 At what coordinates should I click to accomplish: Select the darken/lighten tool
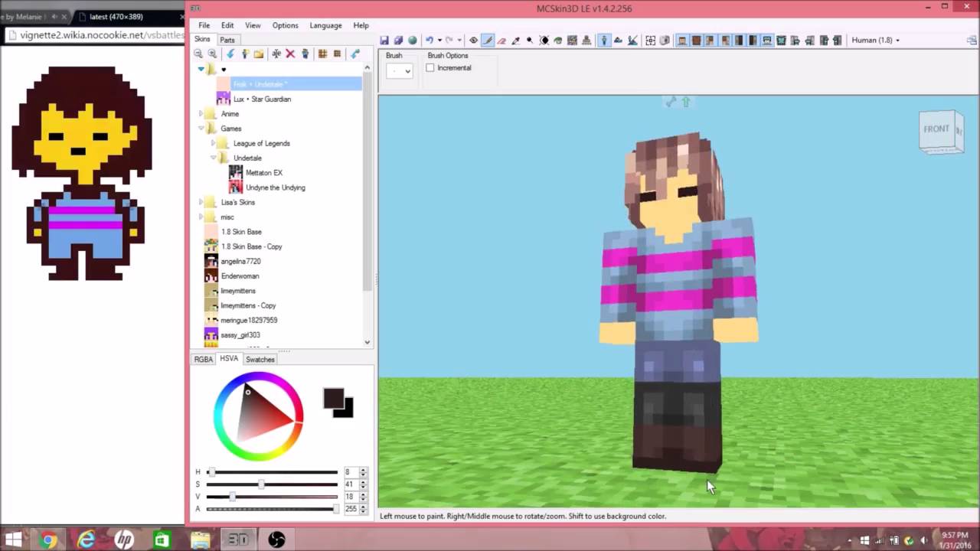pos(544,40)
